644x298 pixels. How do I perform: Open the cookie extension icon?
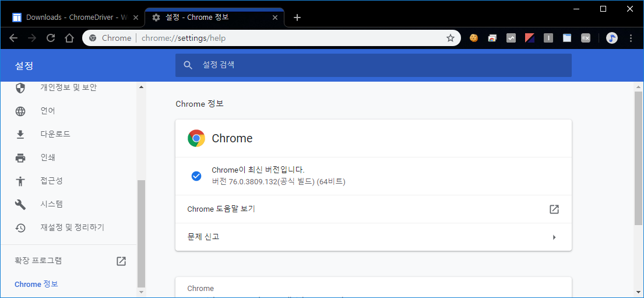point(474,38)
